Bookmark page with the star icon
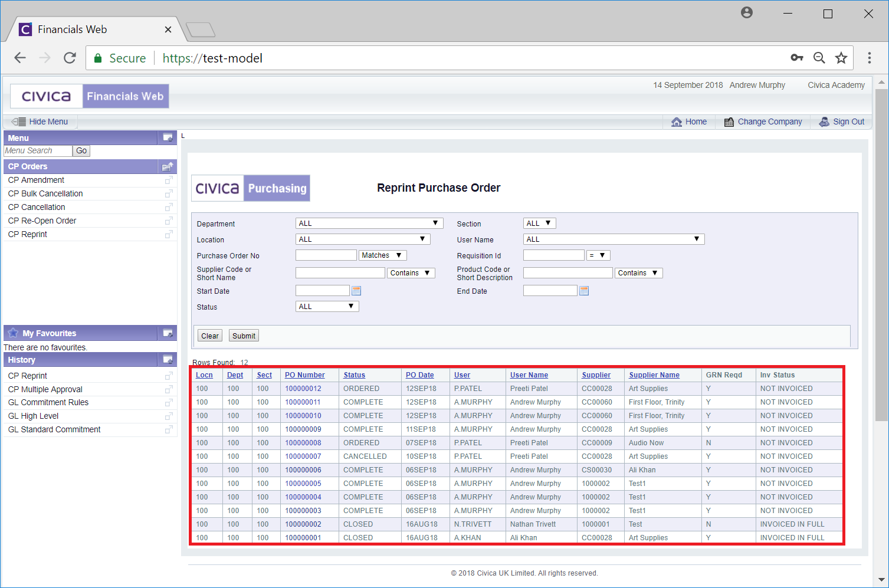This screenshot has height=588, width=889. click(x=841, y=58)
